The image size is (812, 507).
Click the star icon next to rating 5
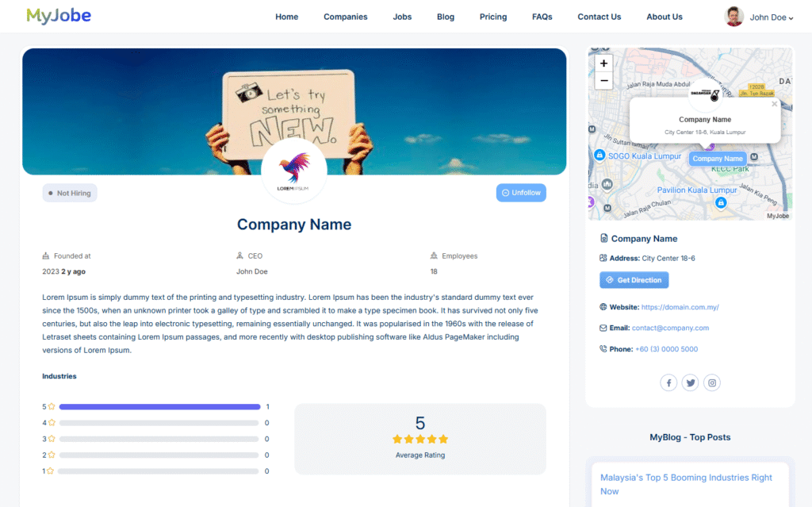[x=52, y=406]
